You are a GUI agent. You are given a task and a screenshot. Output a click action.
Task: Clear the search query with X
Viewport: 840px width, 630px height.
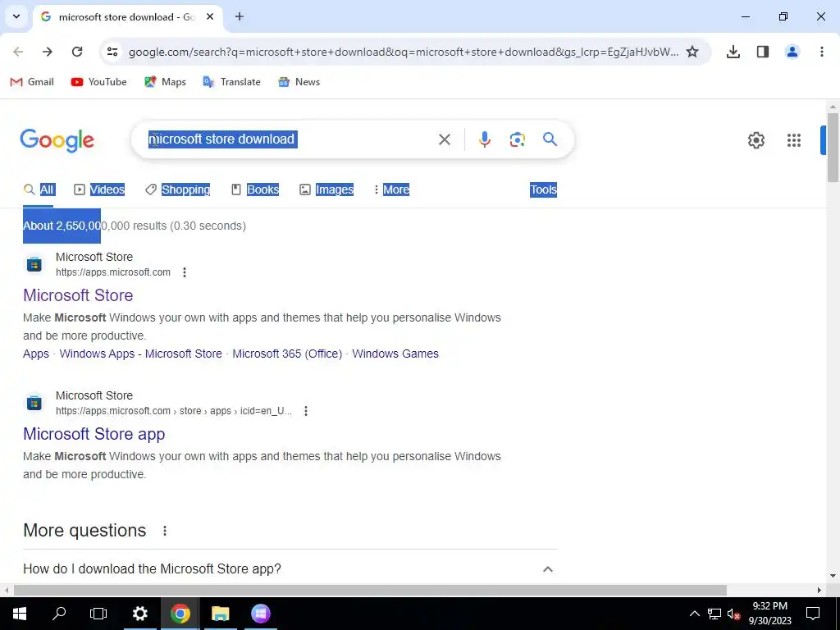coord(444,139)
